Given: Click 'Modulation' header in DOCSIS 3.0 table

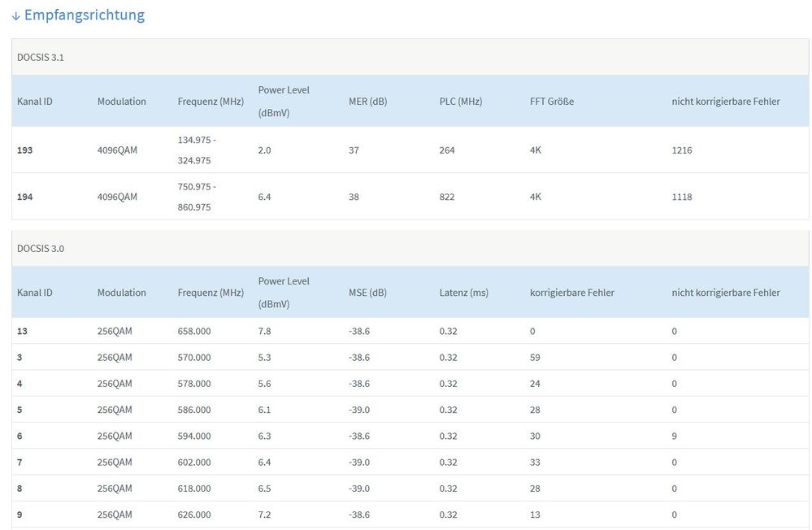Looking at the screenshot, I should tap(122, 293).
